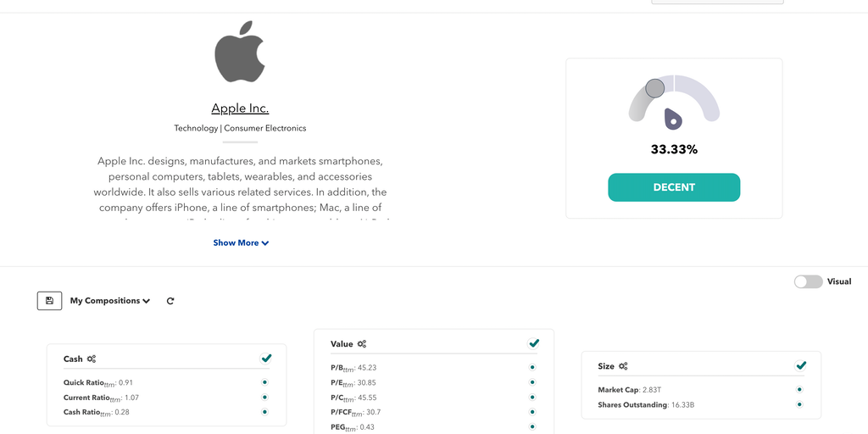The height and width of the screenshot is (434, 868).
Task: Click the Shares Outstanding metric row
Action: [645, 404]
